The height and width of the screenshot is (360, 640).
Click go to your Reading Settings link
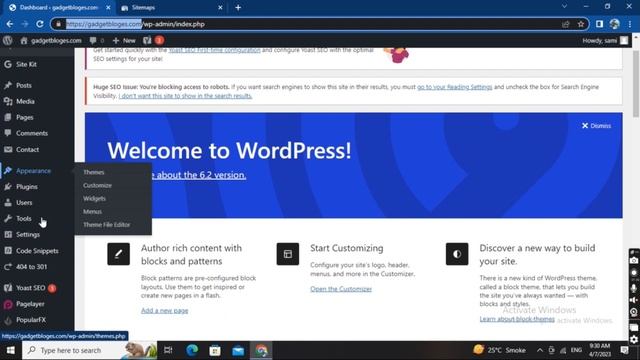tap(455, 87)
